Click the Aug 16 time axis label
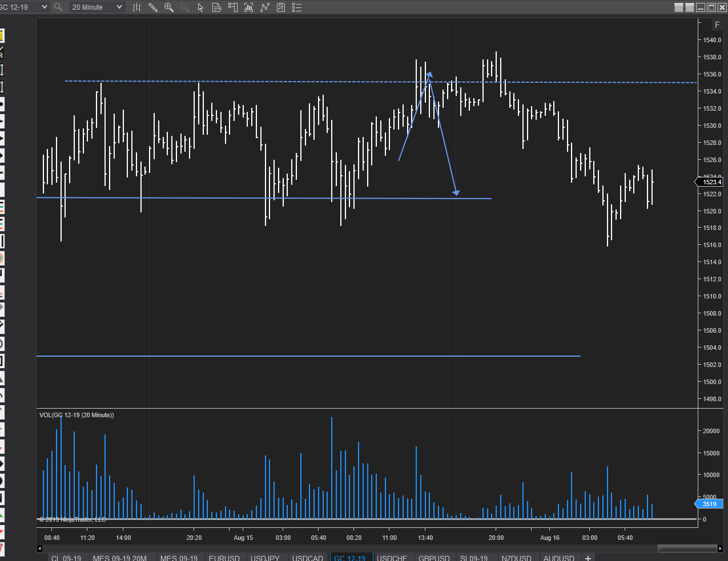The height and width of the screenshot is (561, 728). coord(550,538)
